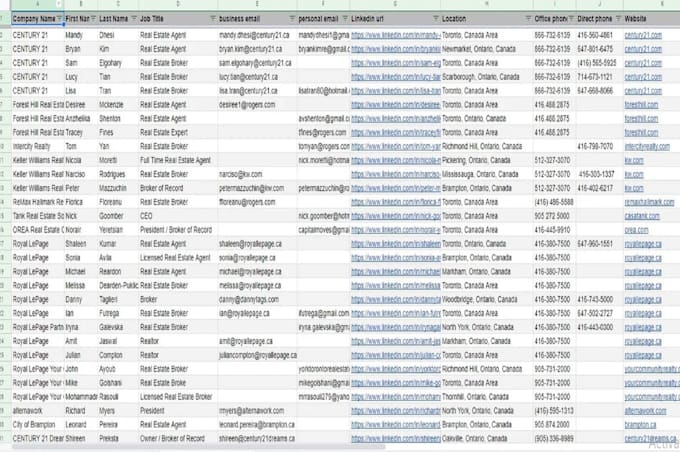The image size is (680, 452).
Task: Click the horizontal scrollbar at sheet bottom
Action: (197, 447)
